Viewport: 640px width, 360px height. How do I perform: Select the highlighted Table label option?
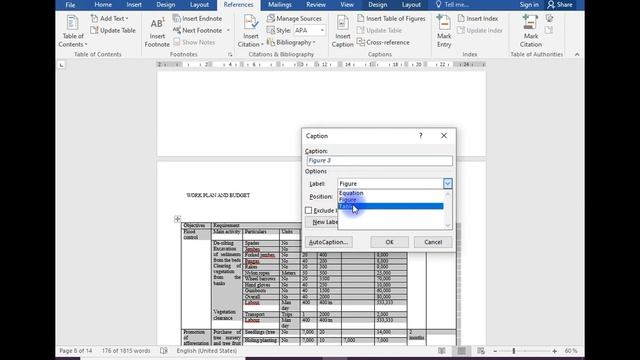[391, 206]
